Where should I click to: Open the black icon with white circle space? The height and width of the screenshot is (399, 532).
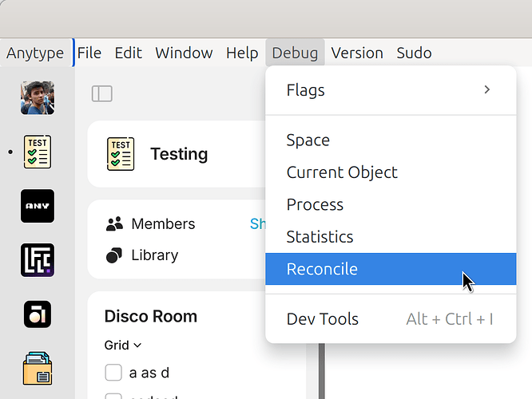(x=38, y=314)
